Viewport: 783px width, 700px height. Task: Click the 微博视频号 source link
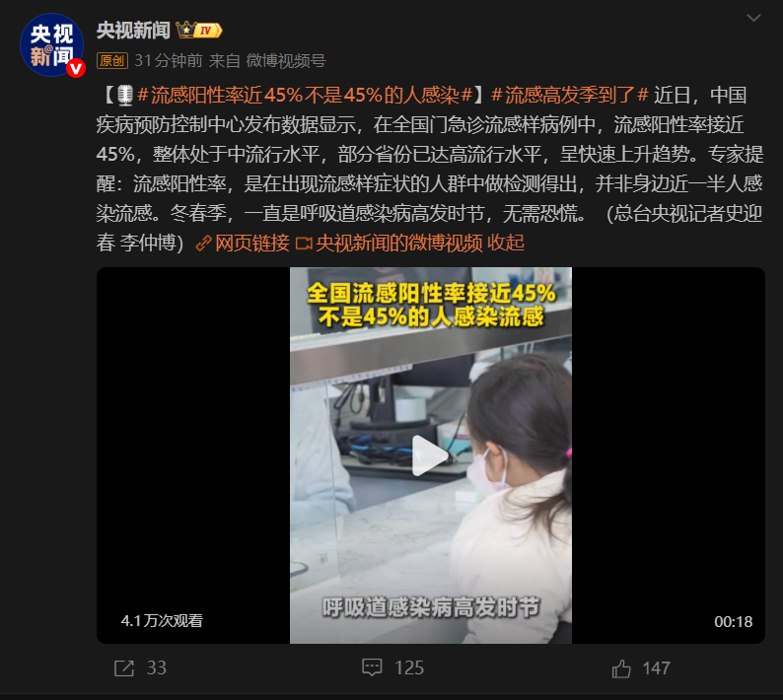tap(286, 61)
